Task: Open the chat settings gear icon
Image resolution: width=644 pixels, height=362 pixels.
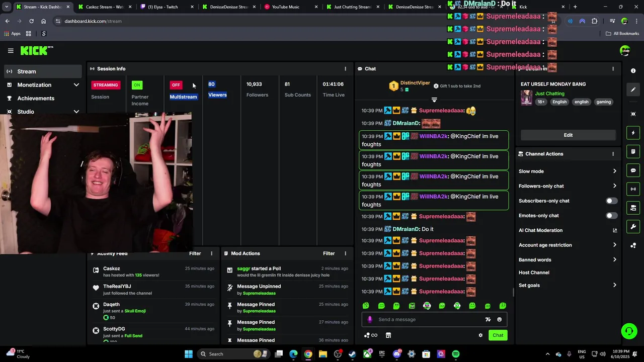Action: click(480, 335)
